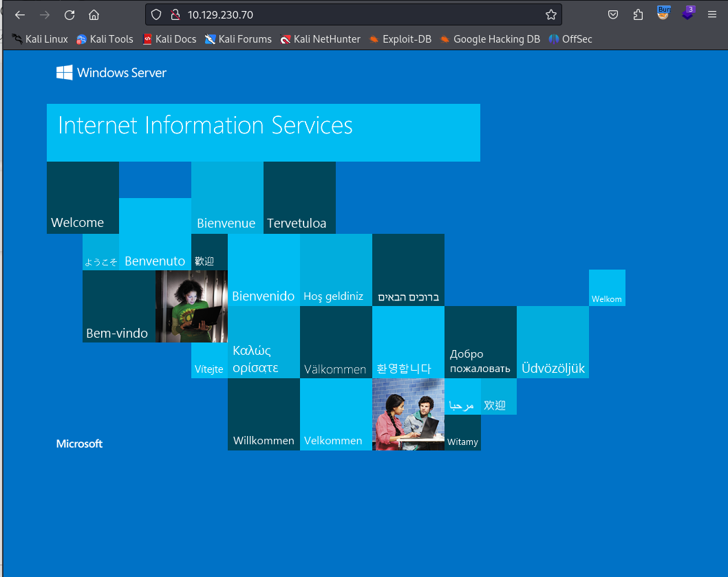
Task: Open the Kali Forums bookmark
Action: pos(238,39)
